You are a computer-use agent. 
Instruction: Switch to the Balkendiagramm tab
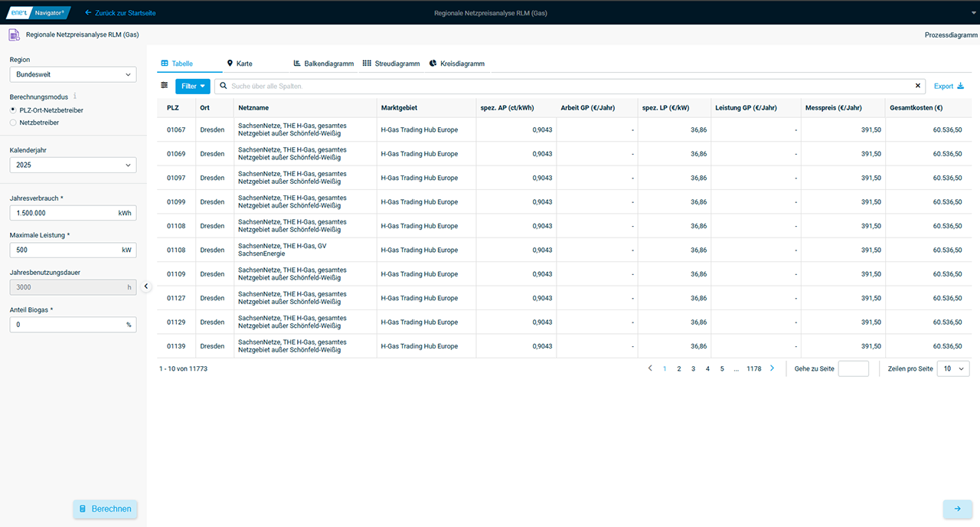pyautogui.click(x=323, y=64)
